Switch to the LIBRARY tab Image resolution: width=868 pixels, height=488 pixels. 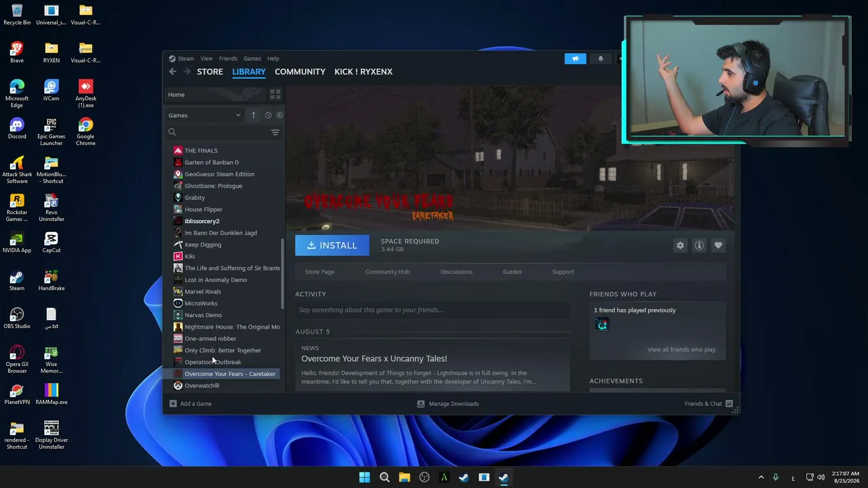(x=249, y=72)
